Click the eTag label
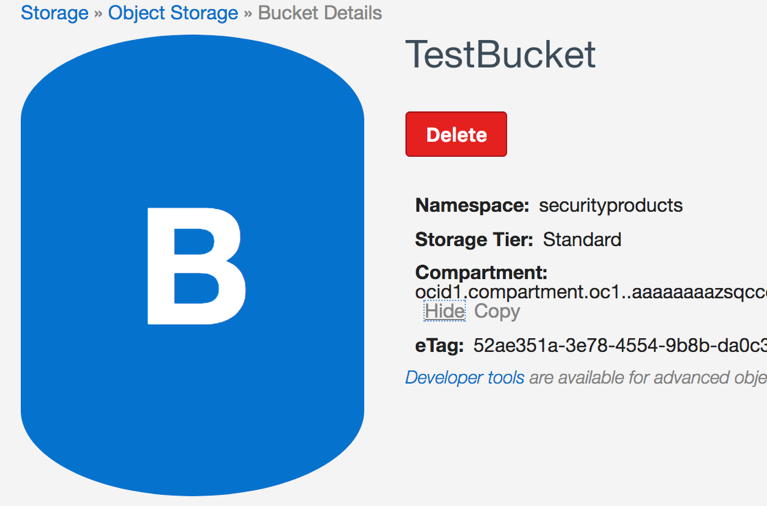This screenshot has height=506, width=767. point(439,346)
